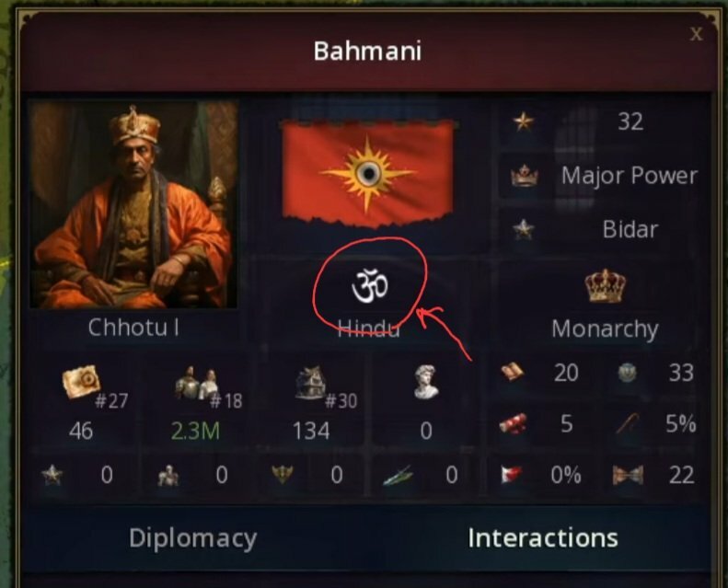The image size is (728, 588).
Task: Click the Hindu Om religion icon
Action: (370, 286)
